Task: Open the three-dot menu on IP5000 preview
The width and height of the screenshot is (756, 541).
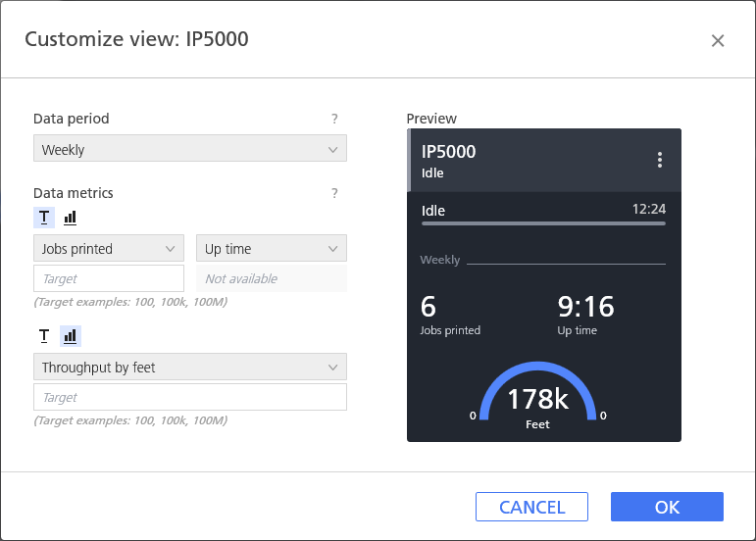Action: coord(660,160)
